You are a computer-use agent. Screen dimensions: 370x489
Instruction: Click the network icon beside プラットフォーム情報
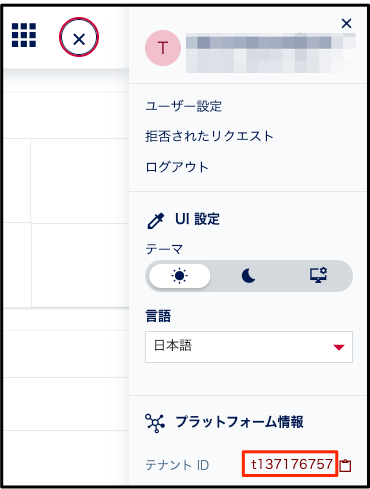click(x=155, y=423)
